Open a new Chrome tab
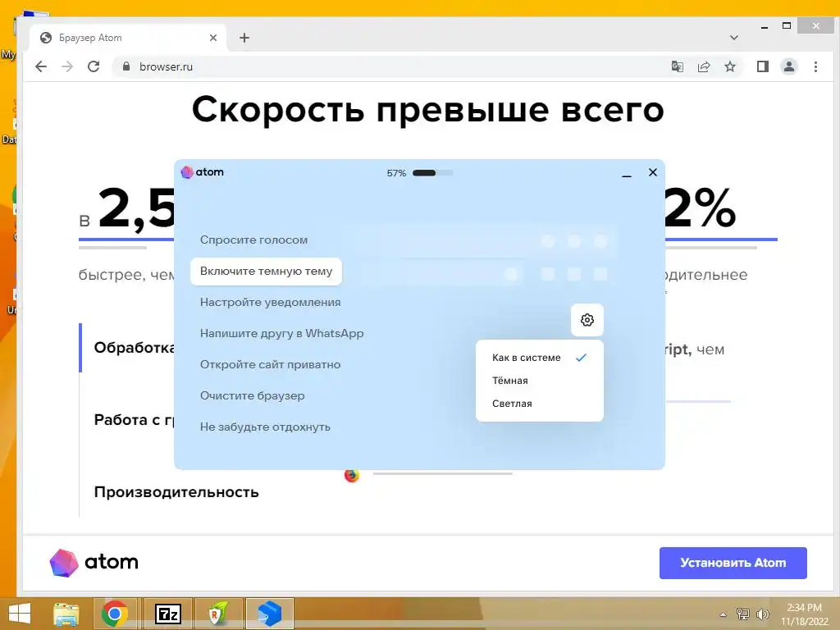This screenshot has height=630, width=840. tap(244, 38)
